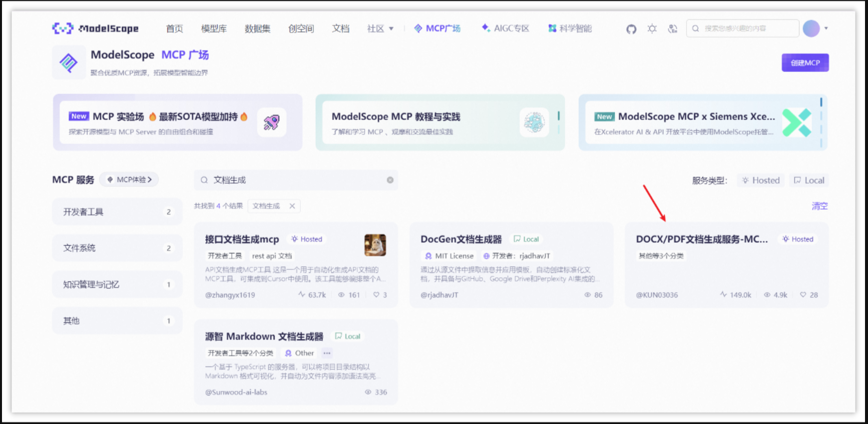Click the cat avatar on 接口文档生成mcp card
This screenshot has height=424, width=868.
pos(375,245)
